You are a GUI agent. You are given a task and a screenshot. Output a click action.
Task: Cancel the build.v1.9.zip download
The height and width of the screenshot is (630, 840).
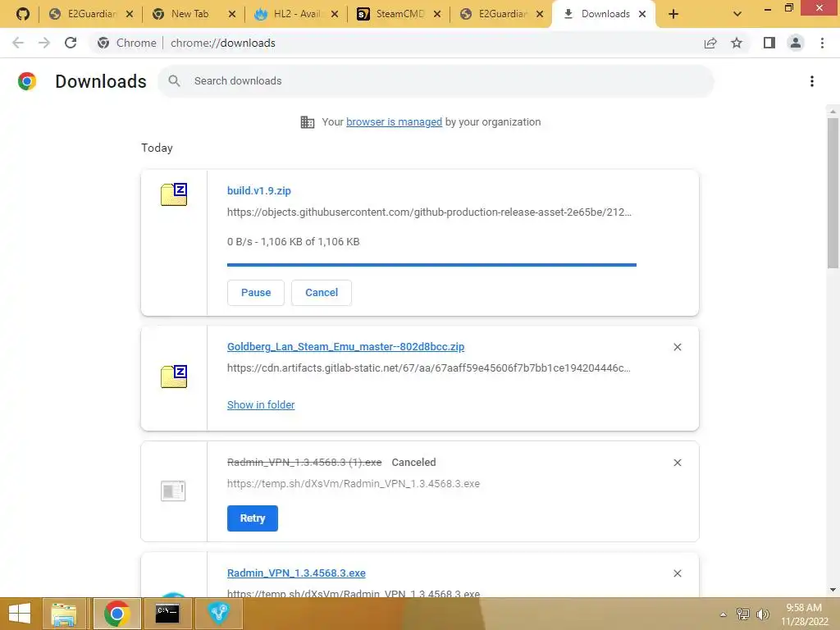[322, 293]
